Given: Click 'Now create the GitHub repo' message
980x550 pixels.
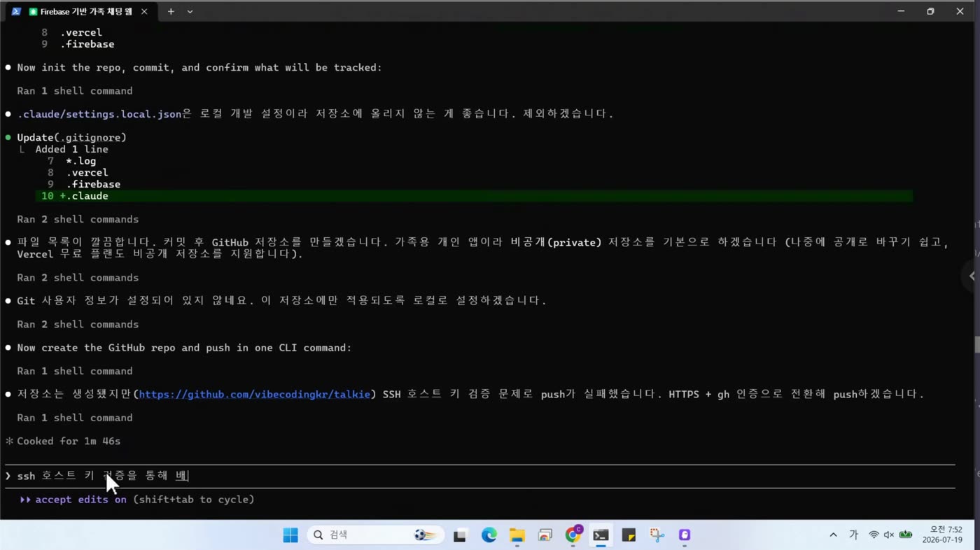Looking at the screenshot, I should [184, 348].
